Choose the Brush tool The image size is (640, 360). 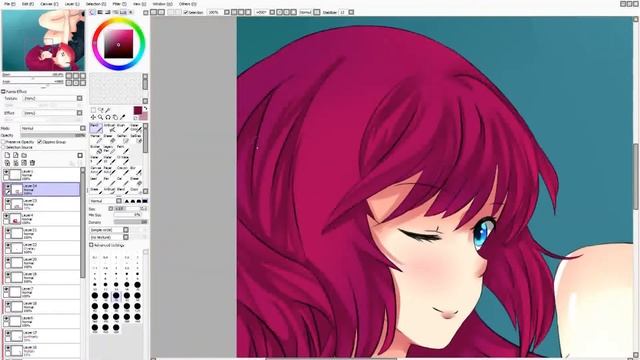(x=122, y=128)
